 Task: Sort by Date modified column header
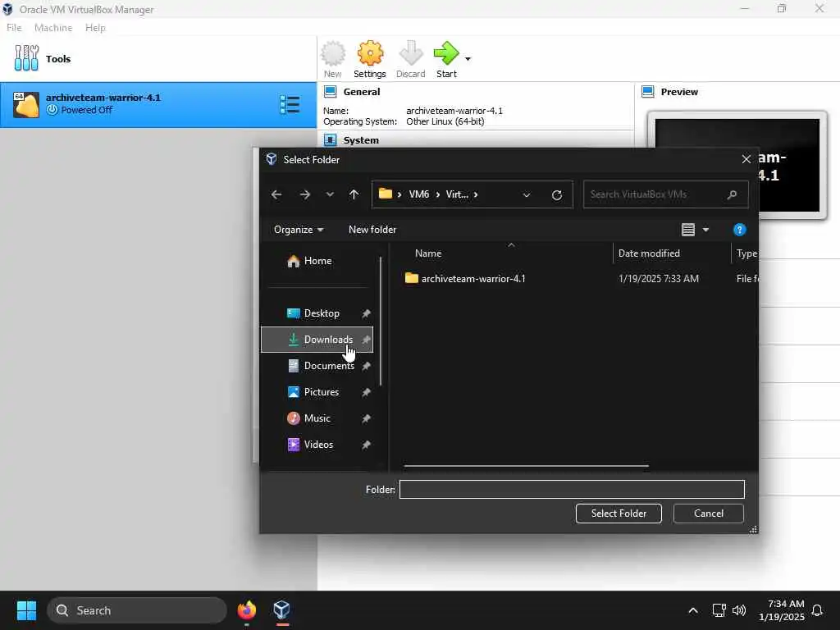[649, 253]
